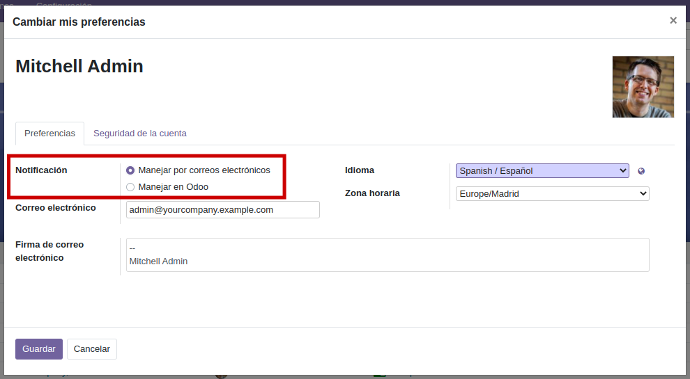Click Mitchell Admin's profile photo
The image size is (690, 379).
tap(643, 87)
